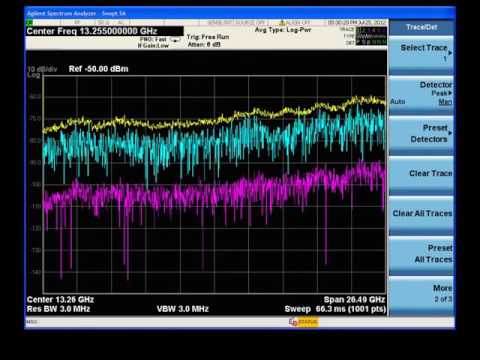This screenshot has height=360, width=480.
Task: Select the PNO: Fast setting
Action: [153, 39]
